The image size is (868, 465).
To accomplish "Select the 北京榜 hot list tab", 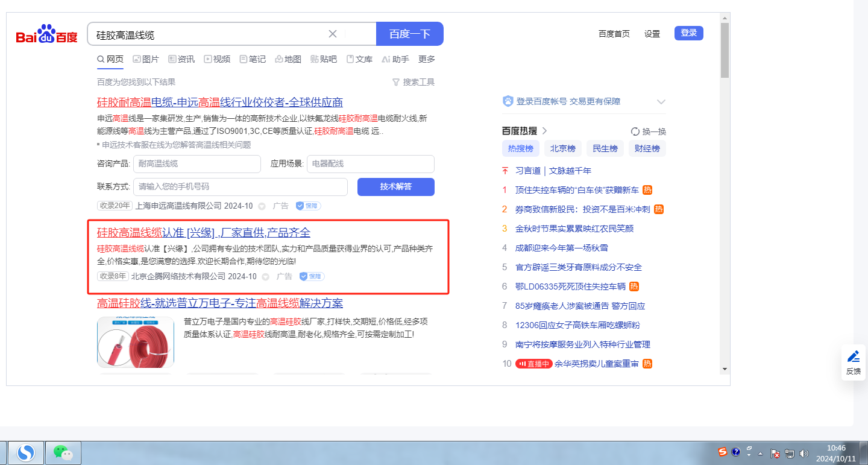I will click(x=562, y=148).
